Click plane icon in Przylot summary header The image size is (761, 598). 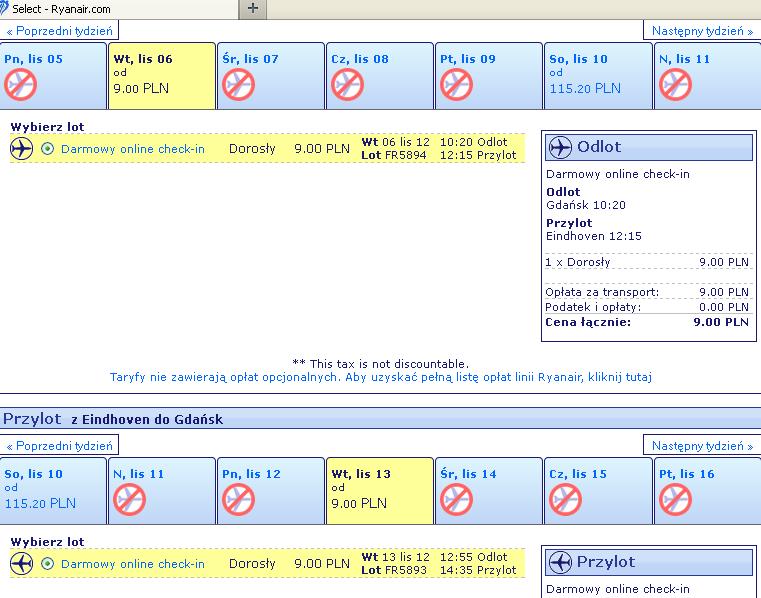[x=560, y=562]
